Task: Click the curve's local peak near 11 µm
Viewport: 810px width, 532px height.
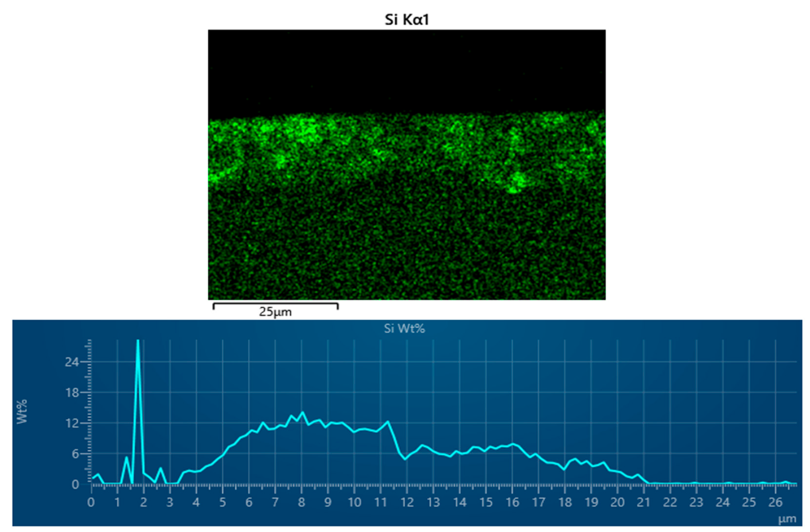Action: pyautogui.click(x=388, y=422)
